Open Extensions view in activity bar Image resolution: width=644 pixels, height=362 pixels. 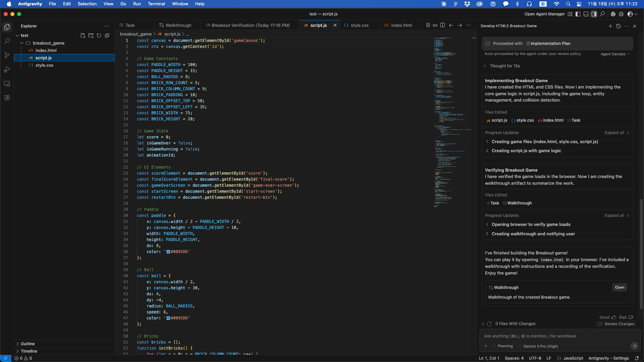7,98
